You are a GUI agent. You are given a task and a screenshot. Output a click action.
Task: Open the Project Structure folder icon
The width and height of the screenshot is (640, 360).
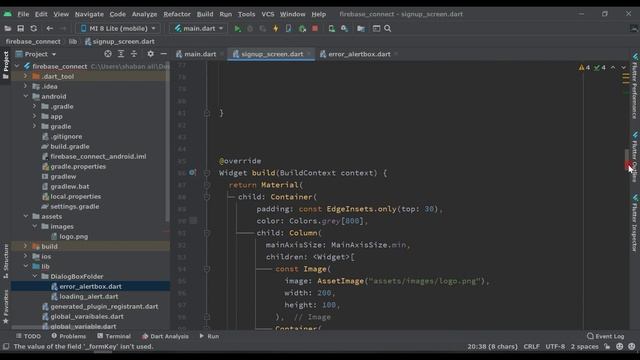click(x=361, y=29)
